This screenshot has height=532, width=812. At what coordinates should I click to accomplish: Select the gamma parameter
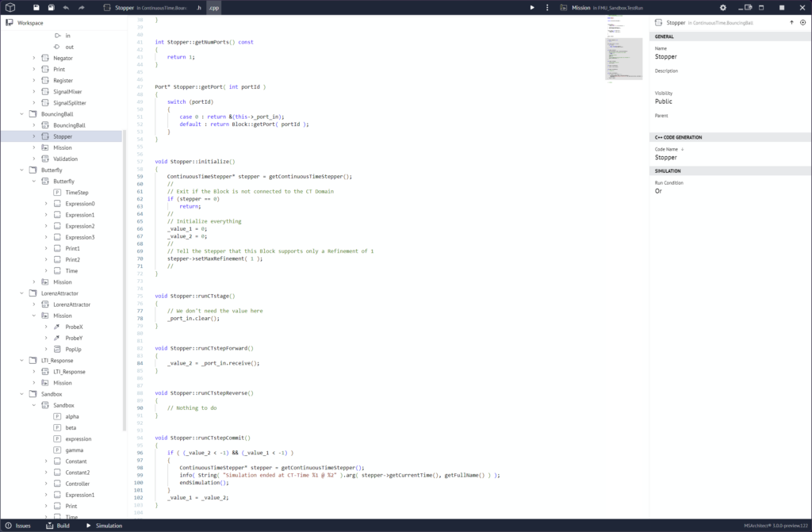[x=74, y=450]
